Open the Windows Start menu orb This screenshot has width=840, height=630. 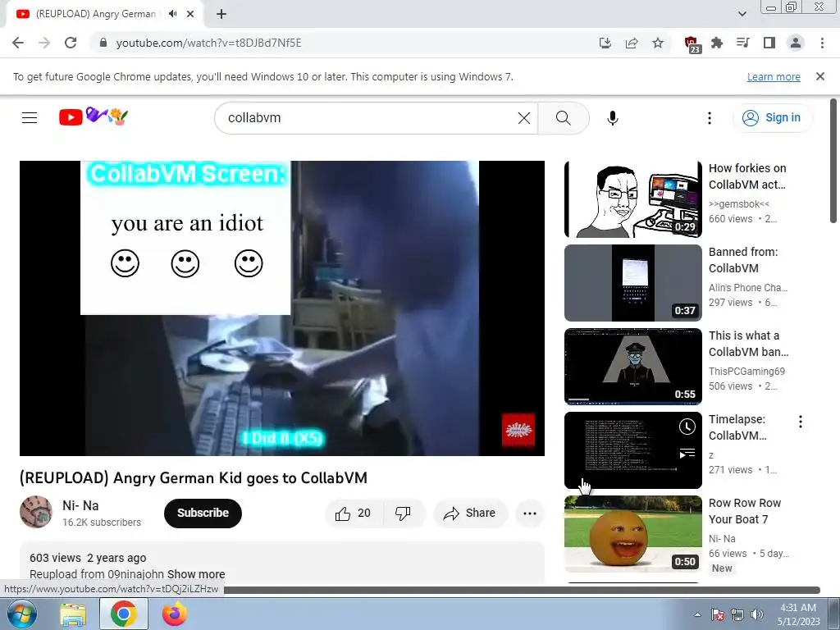[x=22, y=614]
